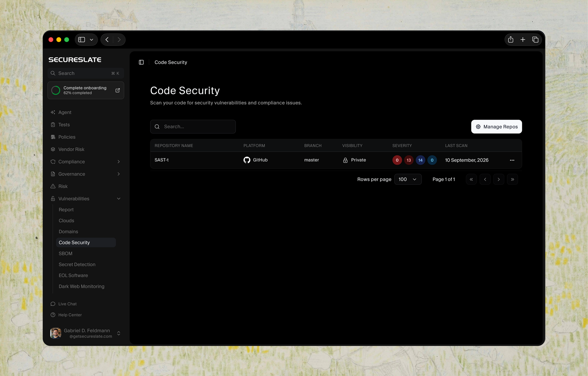This screenshot has height=376, width=588.
Task: Open Secret Detection
Action: click(x=77, y=264)
